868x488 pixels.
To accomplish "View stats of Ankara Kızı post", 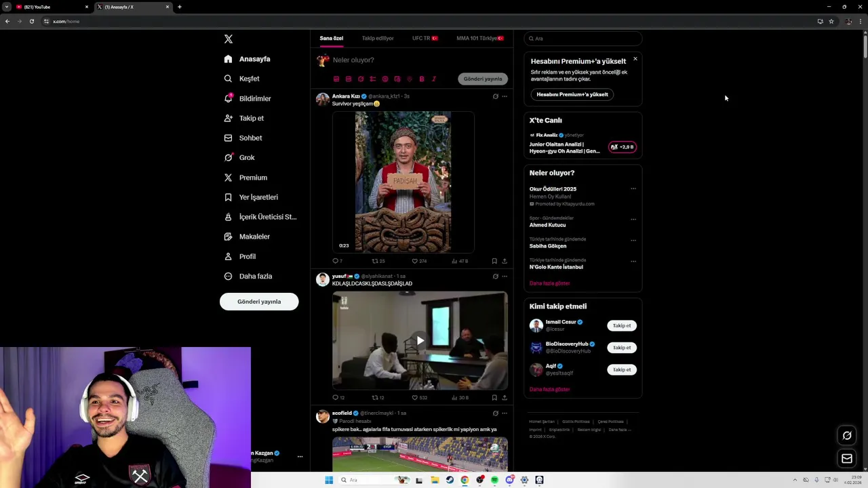I will (460, 261).
